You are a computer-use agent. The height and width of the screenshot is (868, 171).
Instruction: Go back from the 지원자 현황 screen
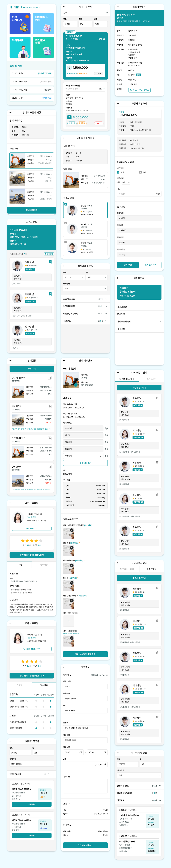tap(10, 222)
